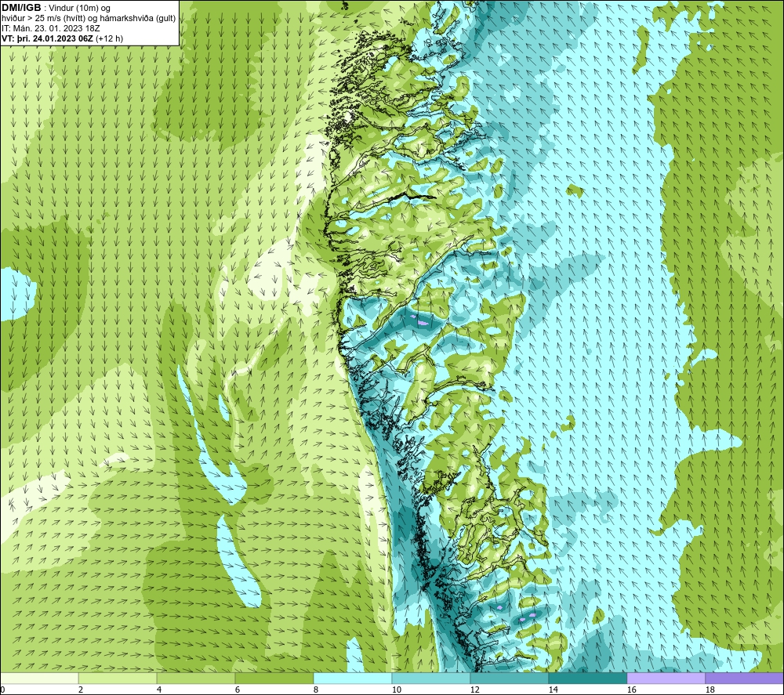
Task: Click the 2–4 m/s light green legend swatch
Action: (118, 679)
